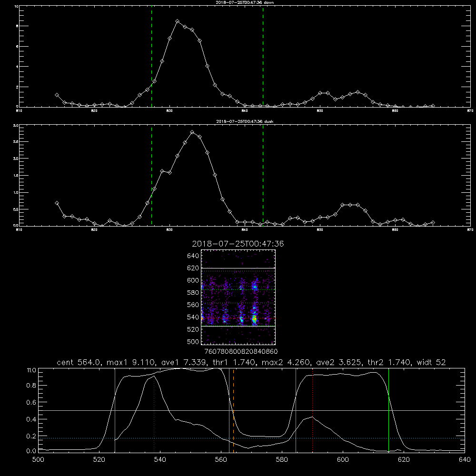Click the 8 label on dawn plot y-axis
This screenshot has width=476, height=476.
17,26
